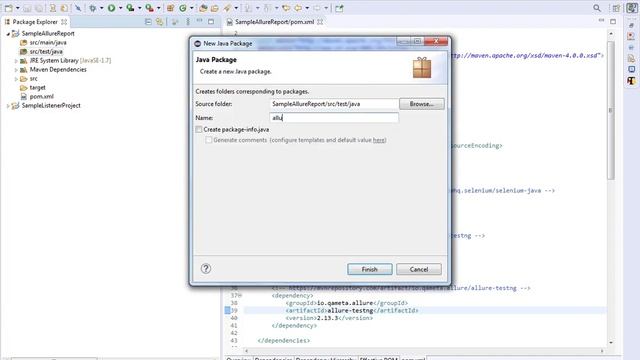
Task: Switch to the Dependency Hierarchy bottom tab
Action: point(326,358)
